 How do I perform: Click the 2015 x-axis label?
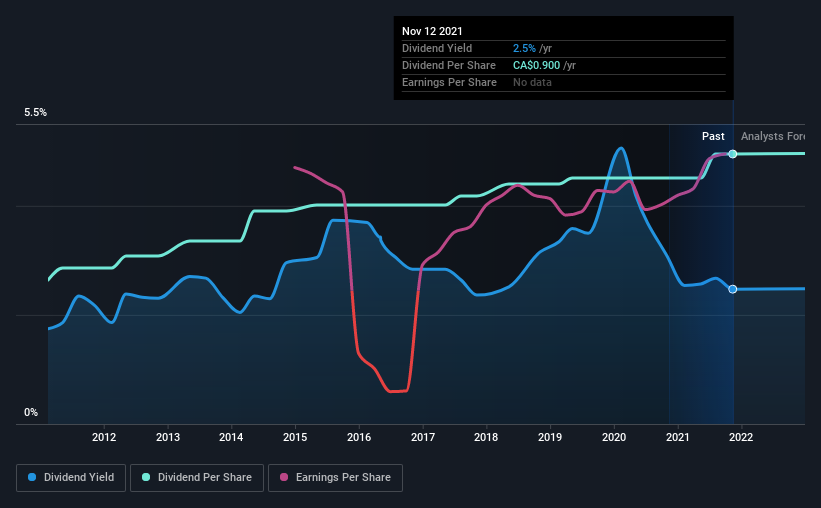(295, 437)
